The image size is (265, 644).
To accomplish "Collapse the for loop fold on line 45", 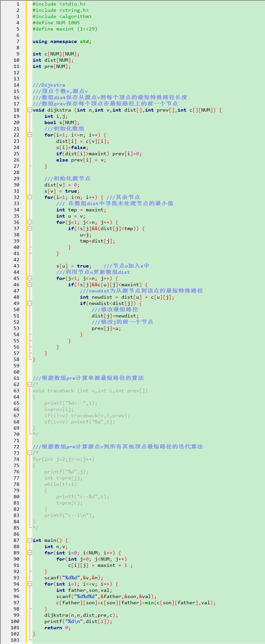I will 30,278.
